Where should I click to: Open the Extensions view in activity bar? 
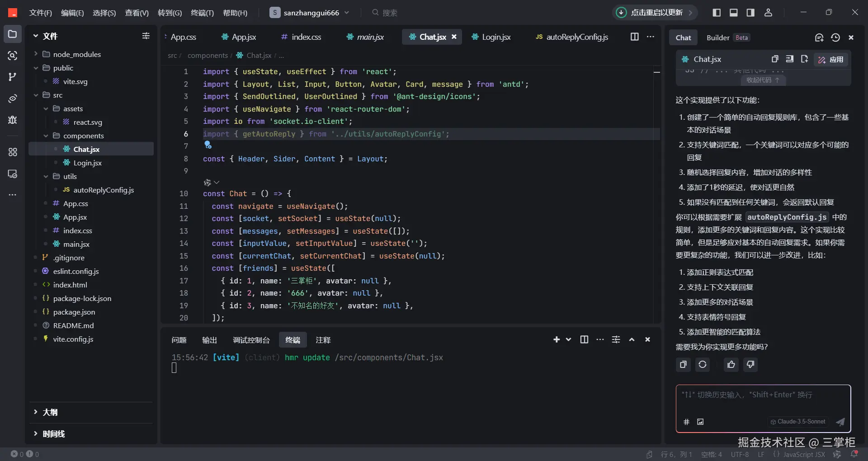(x=13, y=152)
